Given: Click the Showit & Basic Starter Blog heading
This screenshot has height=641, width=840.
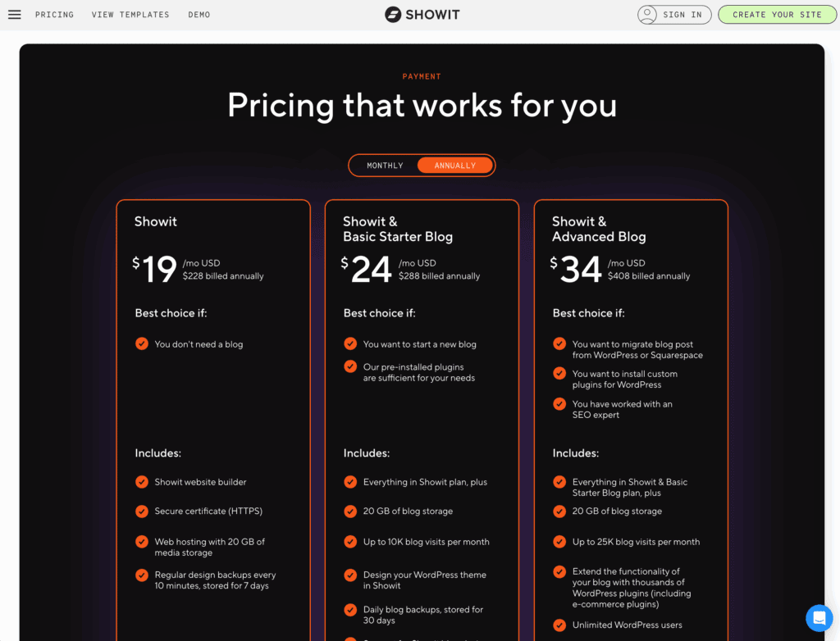Looking at the screenshot, I should [x=398, y=229].
